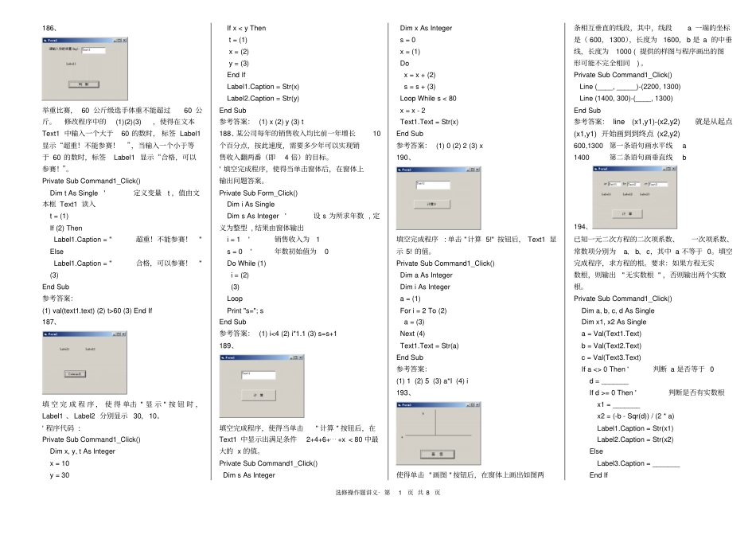This screenshot has height=535, width=756.
Task: Click answer line "(1) val(text1.text) (2) t>60 (3) End If"
Action: click(x=97, y=310)
